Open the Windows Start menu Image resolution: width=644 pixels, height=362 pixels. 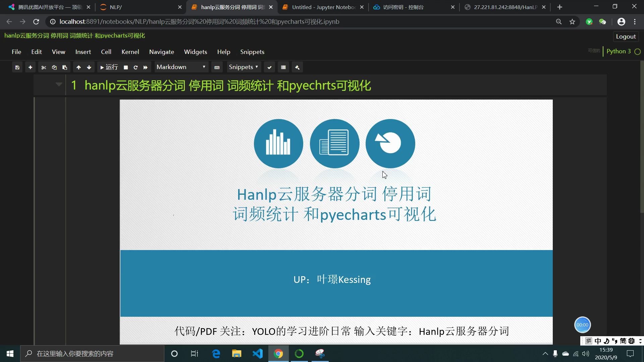click(x=10, y=354)
